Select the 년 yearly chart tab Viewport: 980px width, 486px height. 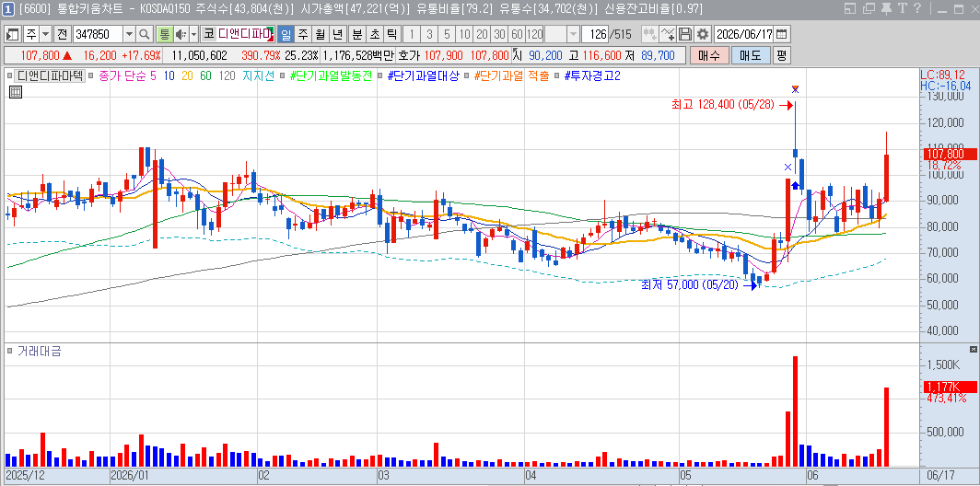(x=337, y=34)
